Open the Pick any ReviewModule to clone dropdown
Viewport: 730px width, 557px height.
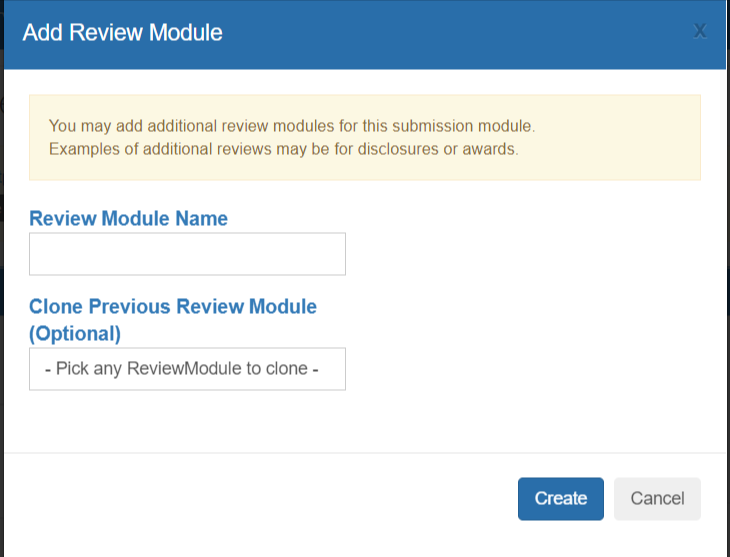pyautogui.click(x=187, y=369)
